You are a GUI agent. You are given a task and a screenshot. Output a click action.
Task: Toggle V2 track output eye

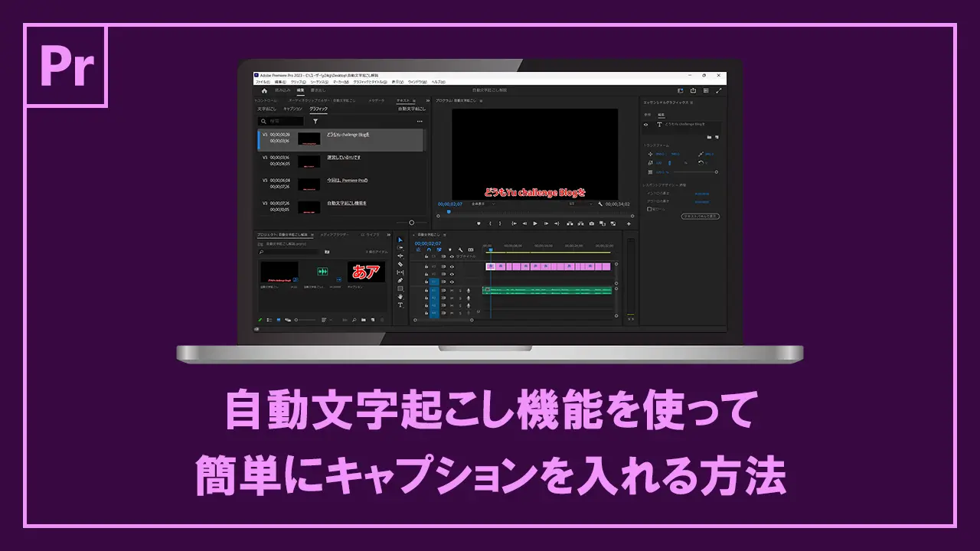[x=452, y=274]
